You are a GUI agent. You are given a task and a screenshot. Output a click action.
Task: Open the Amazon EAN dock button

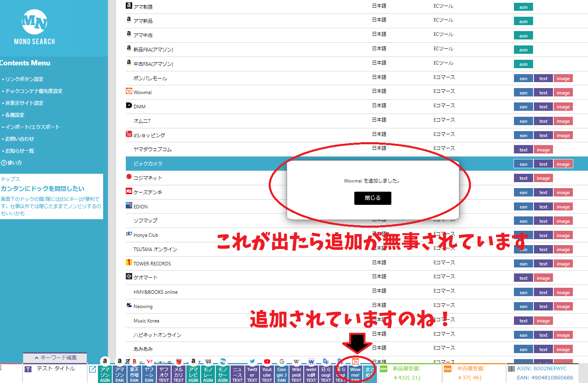pyautogui.click(x=119, y=375)
